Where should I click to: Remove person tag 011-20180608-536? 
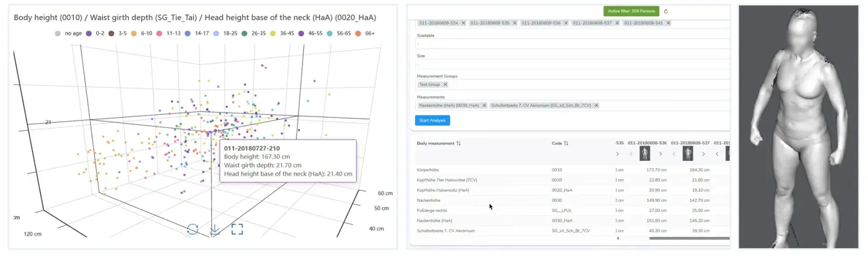[566, 23]
